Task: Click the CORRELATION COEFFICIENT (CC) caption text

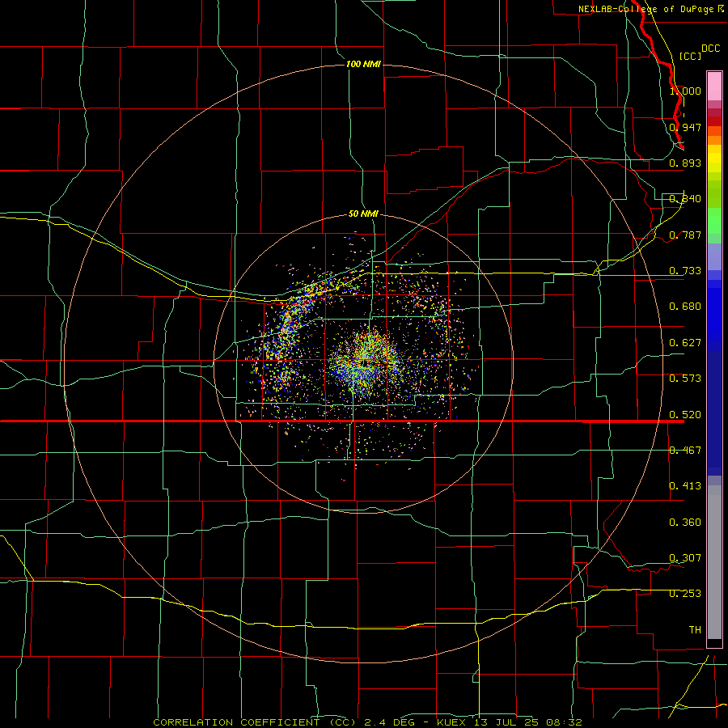Action: click(x=255, y=722)
